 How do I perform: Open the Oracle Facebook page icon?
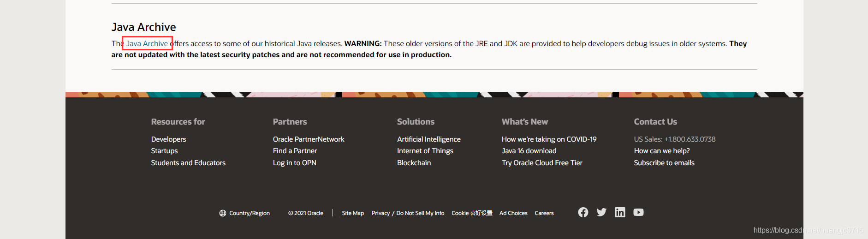point(583,212)
